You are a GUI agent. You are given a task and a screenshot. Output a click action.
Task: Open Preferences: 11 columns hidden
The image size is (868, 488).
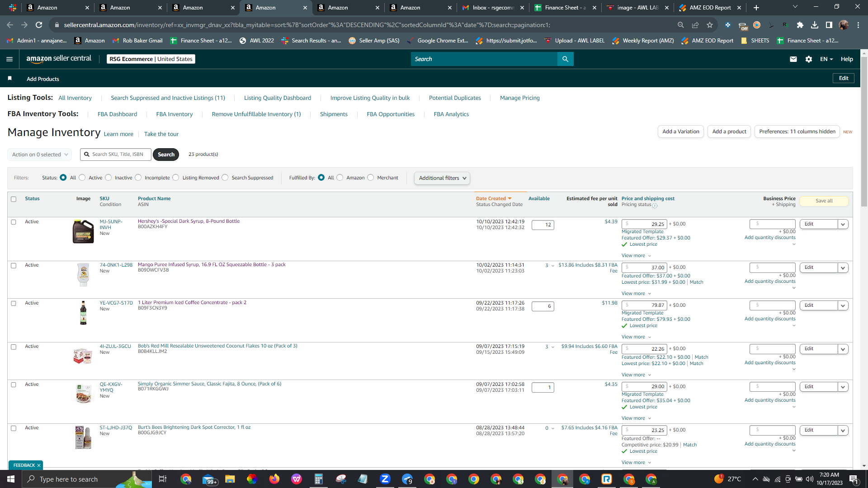[797, 131]
